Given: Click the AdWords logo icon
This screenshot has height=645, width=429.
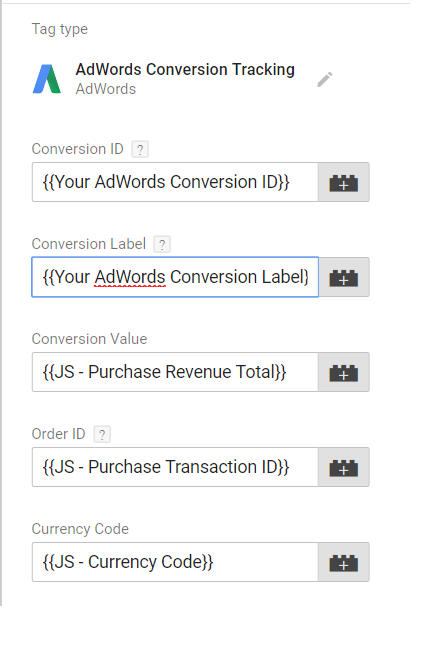Looking at the screenshot, I should (47, 79).
